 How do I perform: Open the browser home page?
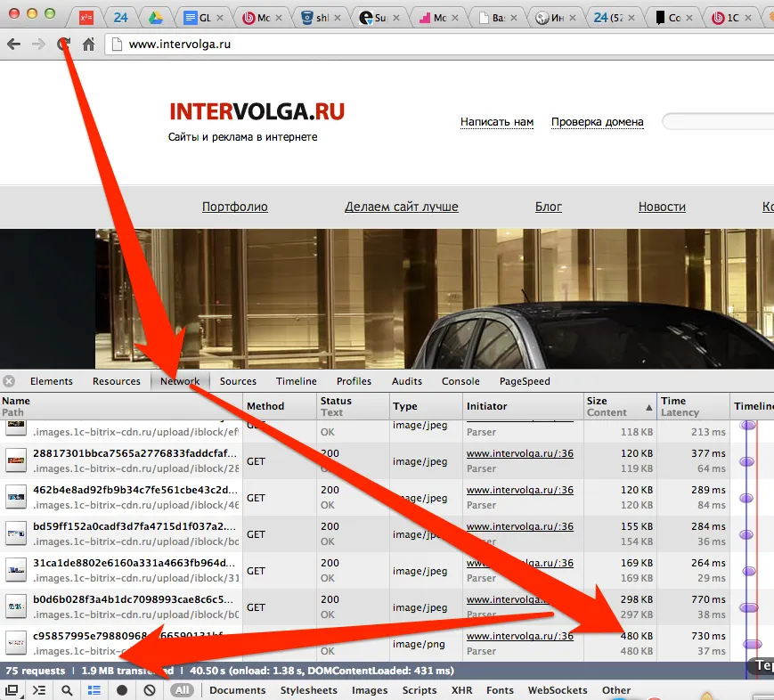click(88, 45)
